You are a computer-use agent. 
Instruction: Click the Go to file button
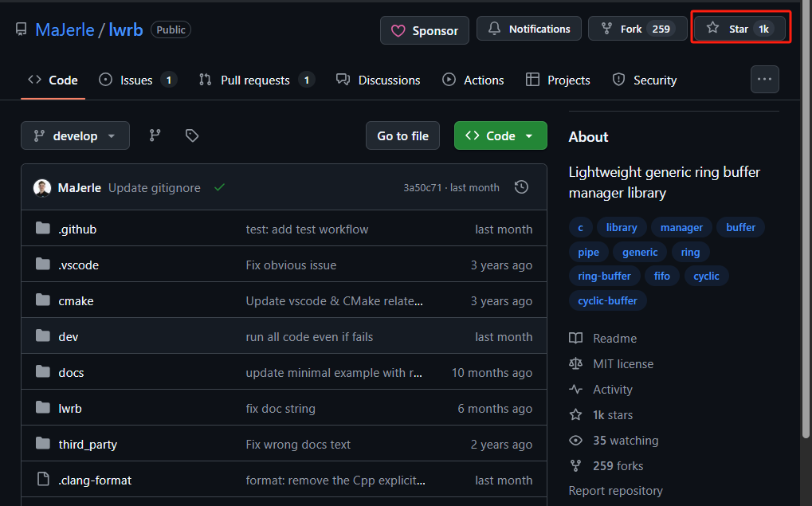pos(403,135)
